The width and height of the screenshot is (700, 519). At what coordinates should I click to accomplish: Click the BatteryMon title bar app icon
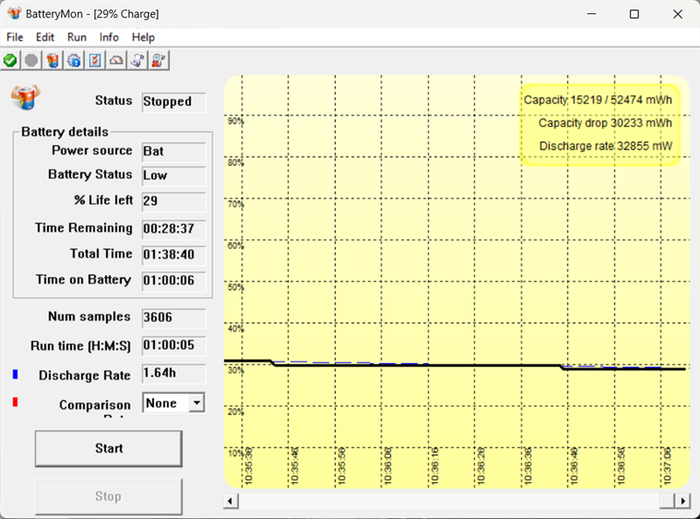click(x=14, y=13)
